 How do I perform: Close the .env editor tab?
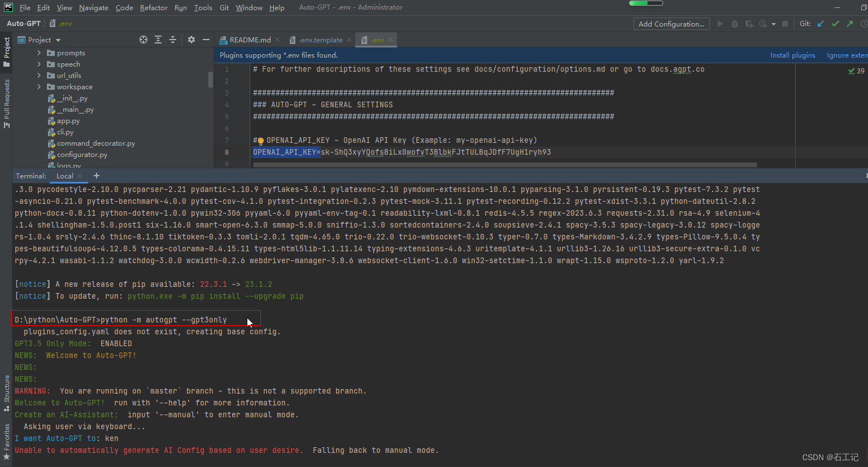pos(390,40)
